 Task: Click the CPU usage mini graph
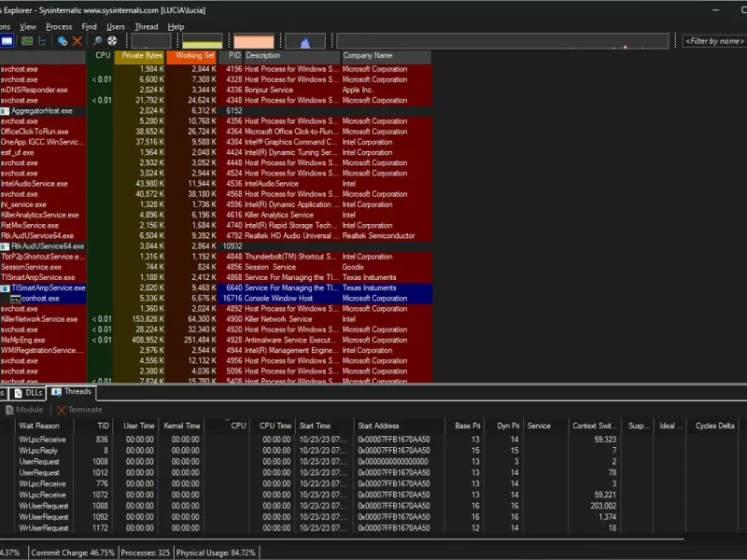[x=151, y=41]
